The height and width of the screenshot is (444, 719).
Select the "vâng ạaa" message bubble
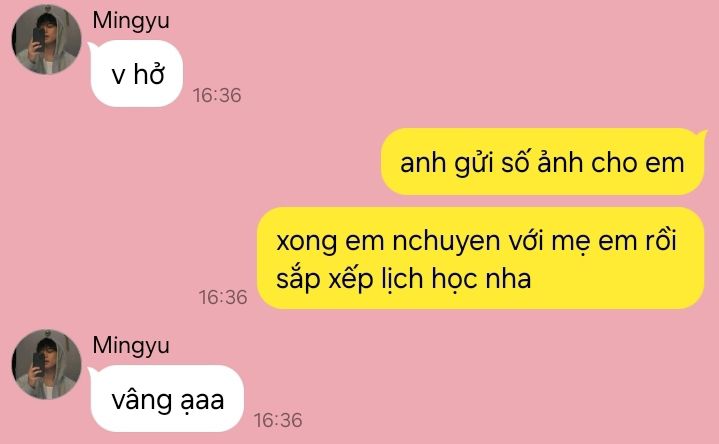tap(167, 398)
